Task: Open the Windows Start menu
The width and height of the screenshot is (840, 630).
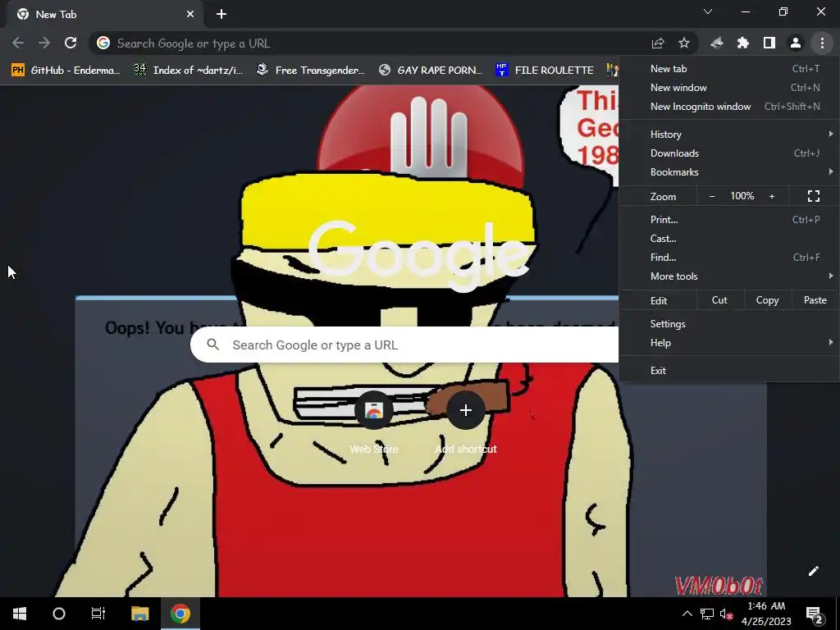Action: click(20, 614)
